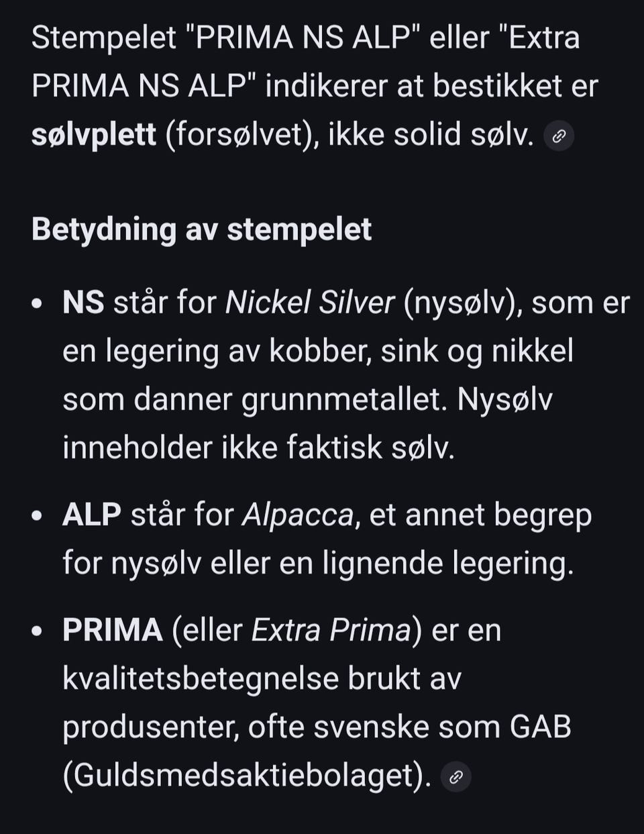Open the source link after "ikke solid sølv."

click(558, 136)
